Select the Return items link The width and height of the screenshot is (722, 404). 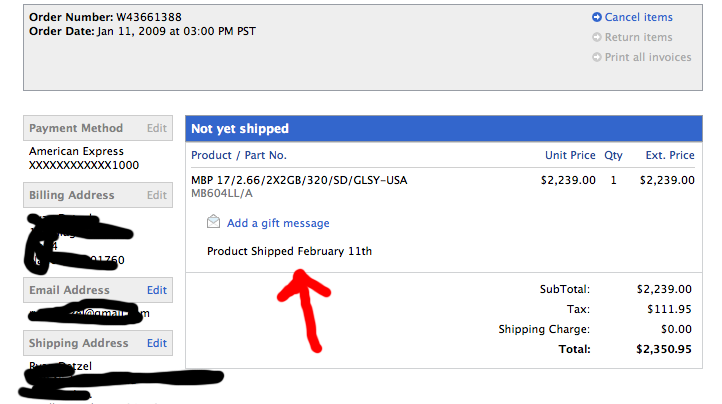click(638, 37)
